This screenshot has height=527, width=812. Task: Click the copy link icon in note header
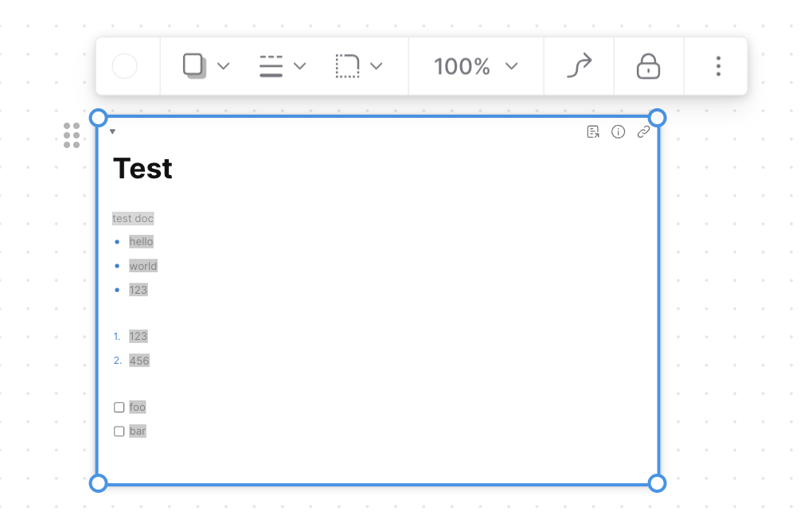[x=643, y=132]
